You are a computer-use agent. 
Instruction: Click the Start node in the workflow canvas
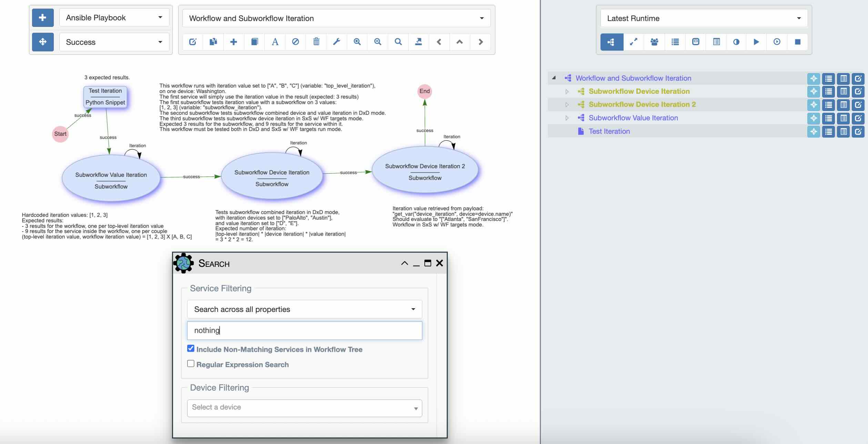[x=60, y=134]
